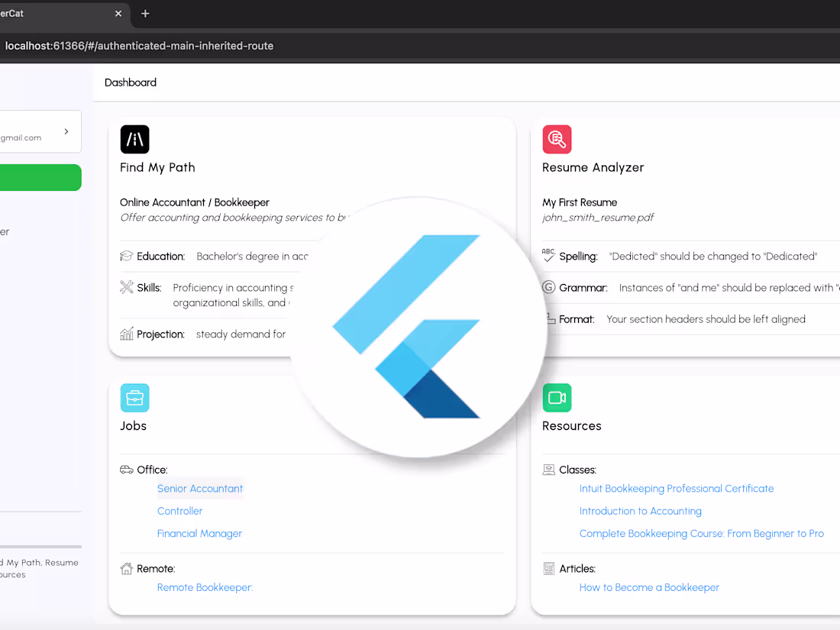The width and height of the screenshot is (840, 630).
Task: Click the Dashboard heading
Action: (x=131, y=82)
